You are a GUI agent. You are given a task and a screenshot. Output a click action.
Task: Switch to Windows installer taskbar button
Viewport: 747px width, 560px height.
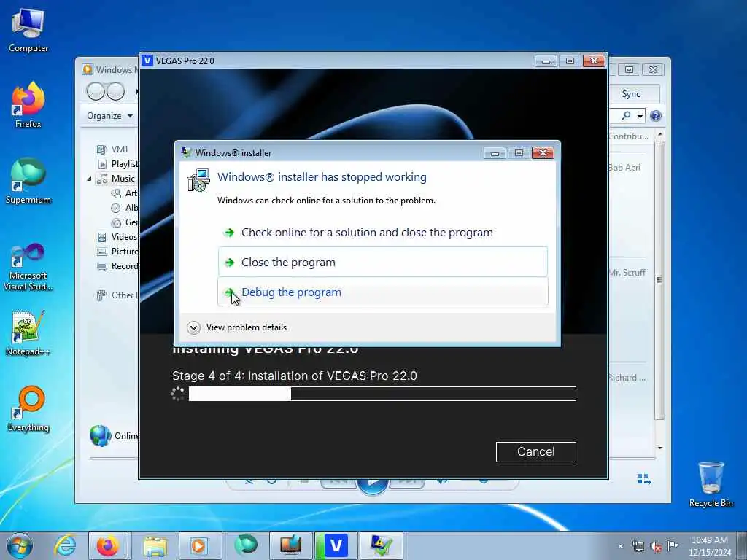[381, 545]
